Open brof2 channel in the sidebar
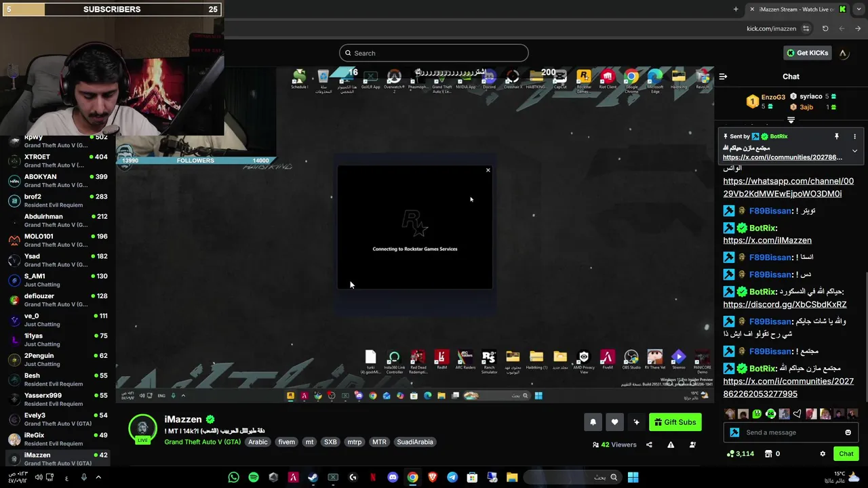The height and width of the screenshot is (488, 868). (x=58, y=200)
